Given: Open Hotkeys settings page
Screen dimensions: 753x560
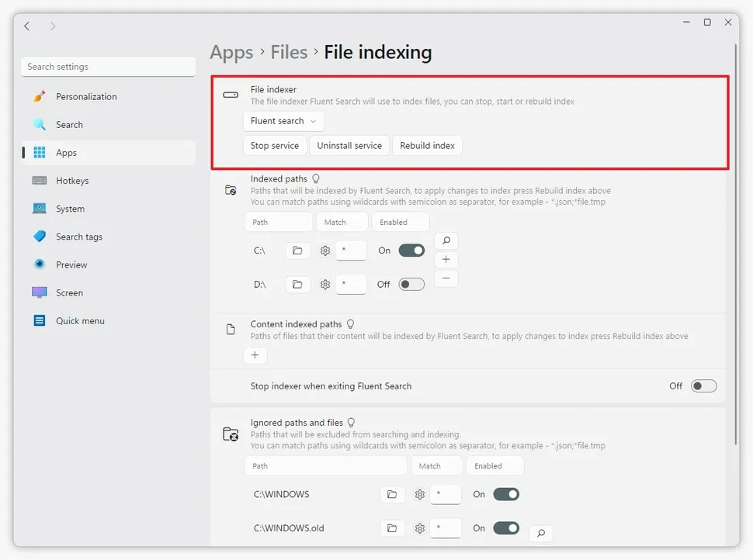Looking at the screenshot, I should click(108, 181).
